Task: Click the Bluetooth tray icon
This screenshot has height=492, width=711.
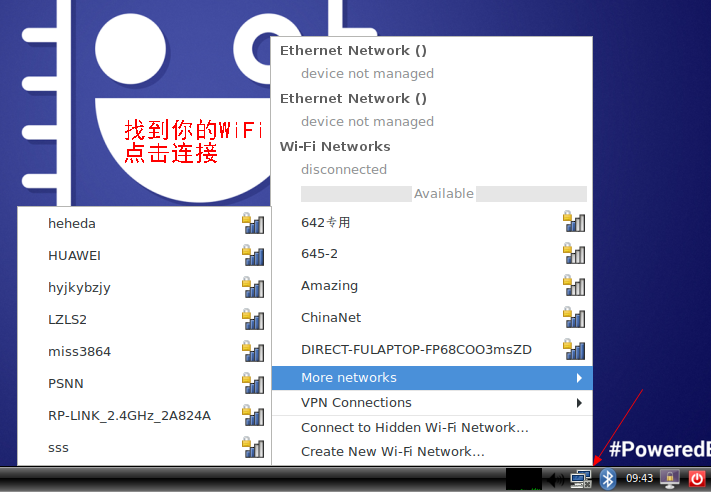Action: (607, 479)
